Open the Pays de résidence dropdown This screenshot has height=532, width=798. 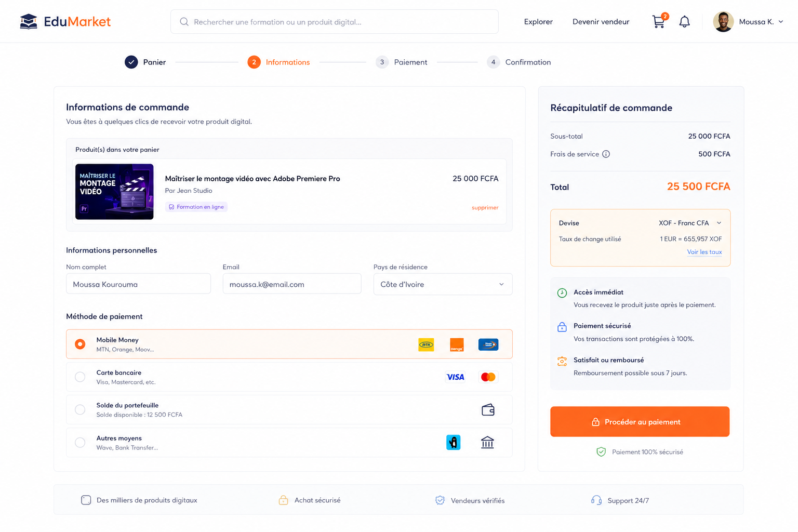click(443, 284)
